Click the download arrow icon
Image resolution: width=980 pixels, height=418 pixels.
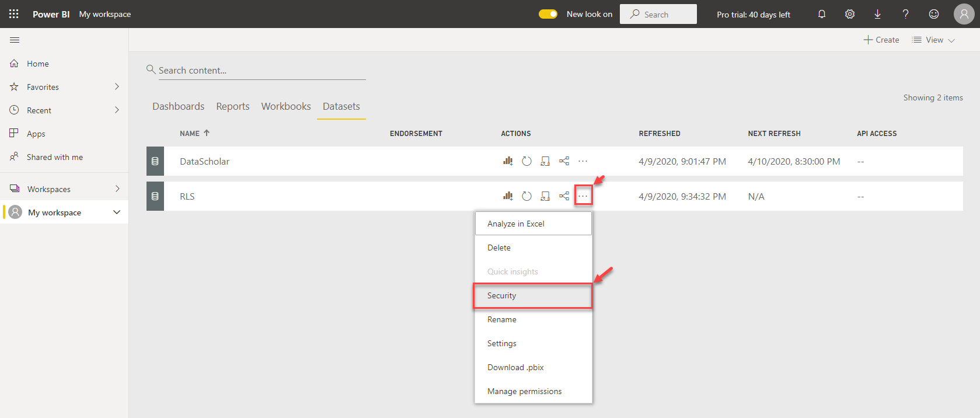point(877,14)
